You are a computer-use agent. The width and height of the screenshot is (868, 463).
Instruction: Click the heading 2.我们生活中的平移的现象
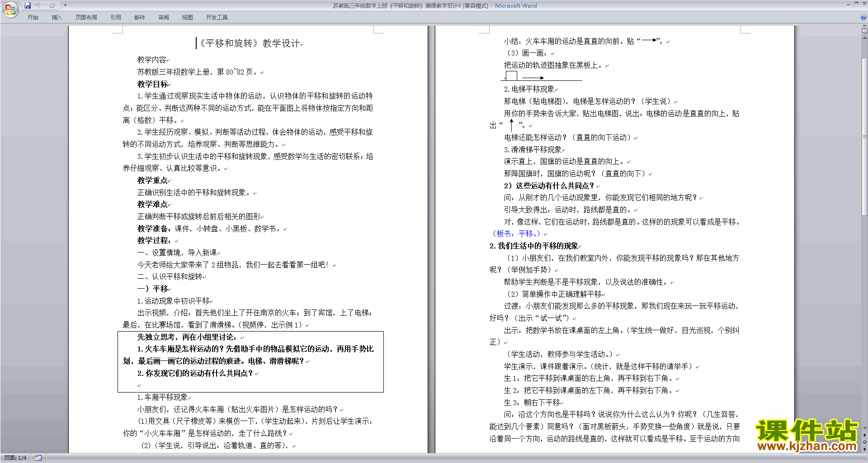pos(534,246)
